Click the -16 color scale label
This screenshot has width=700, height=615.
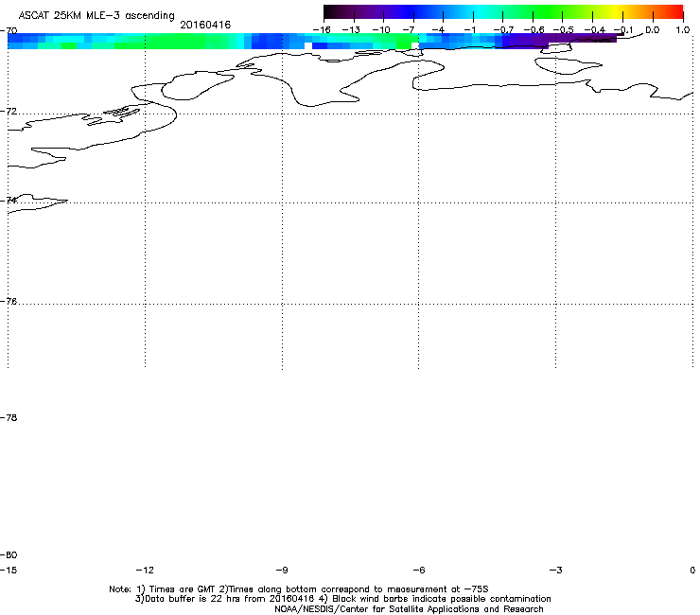click(322, 30)
